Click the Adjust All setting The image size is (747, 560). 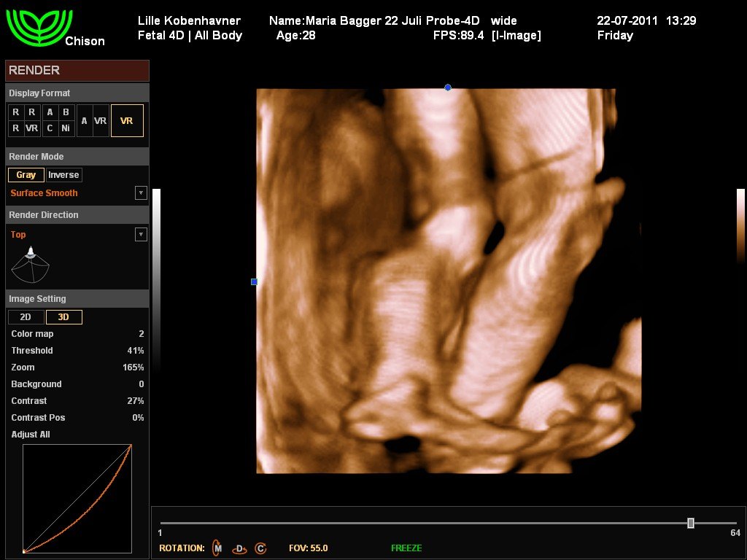[31, 435]
